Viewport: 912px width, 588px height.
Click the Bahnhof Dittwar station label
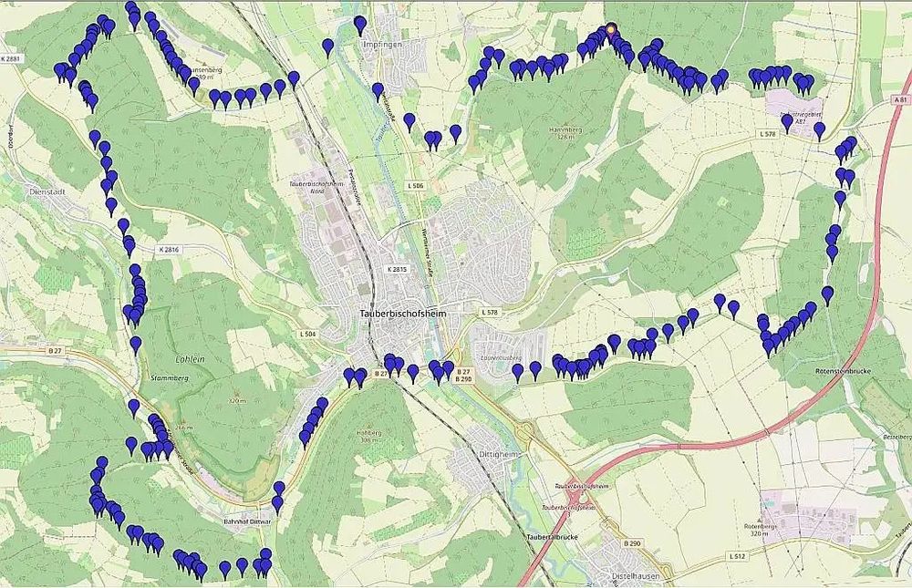click(247, 521)
